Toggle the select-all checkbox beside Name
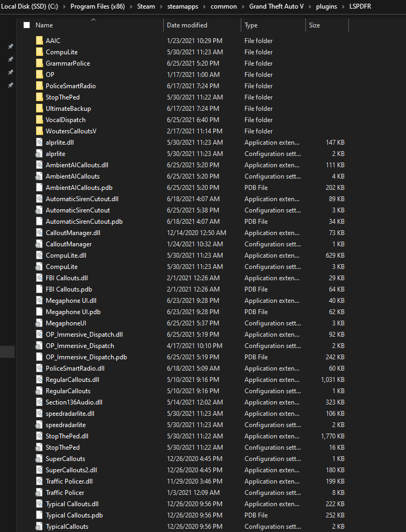 click(x=27, y=25)
